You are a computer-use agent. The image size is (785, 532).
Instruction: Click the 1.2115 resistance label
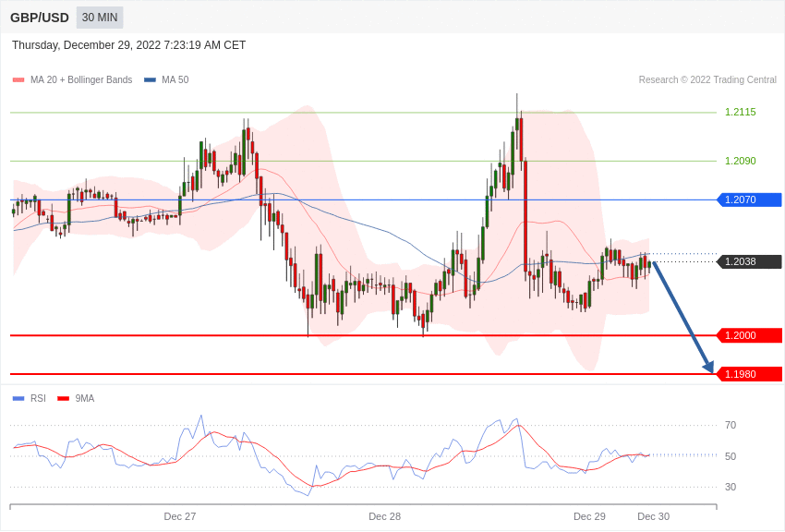point(741,112)
